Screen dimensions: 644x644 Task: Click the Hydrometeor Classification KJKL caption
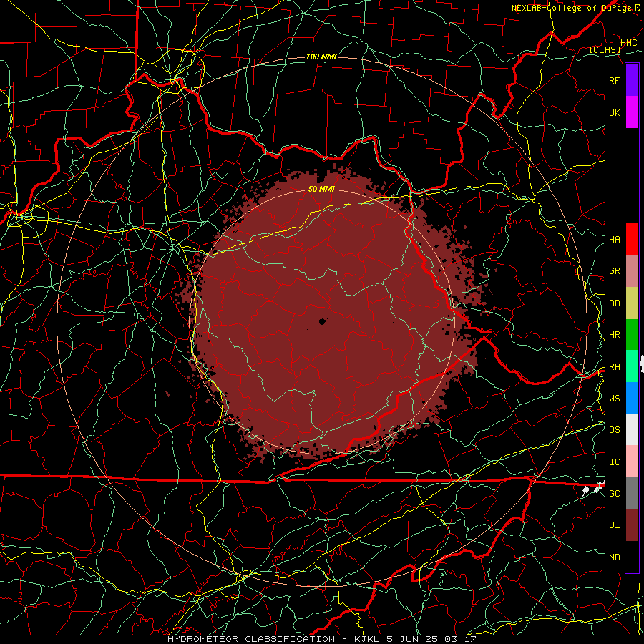(321, 639)
